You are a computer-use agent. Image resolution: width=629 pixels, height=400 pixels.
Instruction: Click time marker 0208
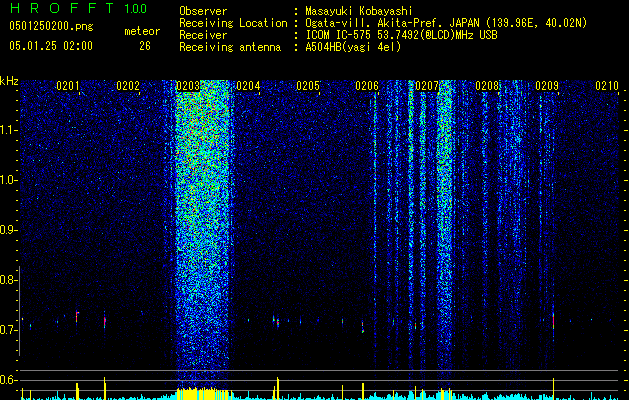click(487, 86)
